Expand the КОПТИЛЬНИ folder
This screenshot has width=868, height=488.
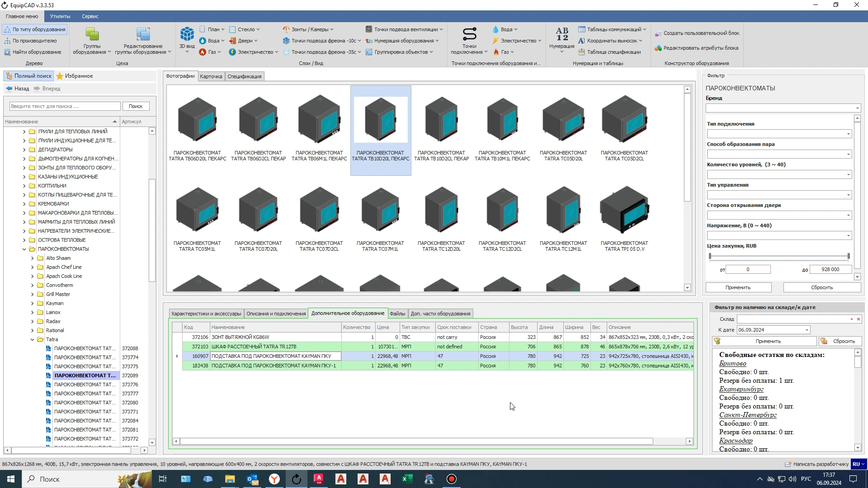(24, 186)
